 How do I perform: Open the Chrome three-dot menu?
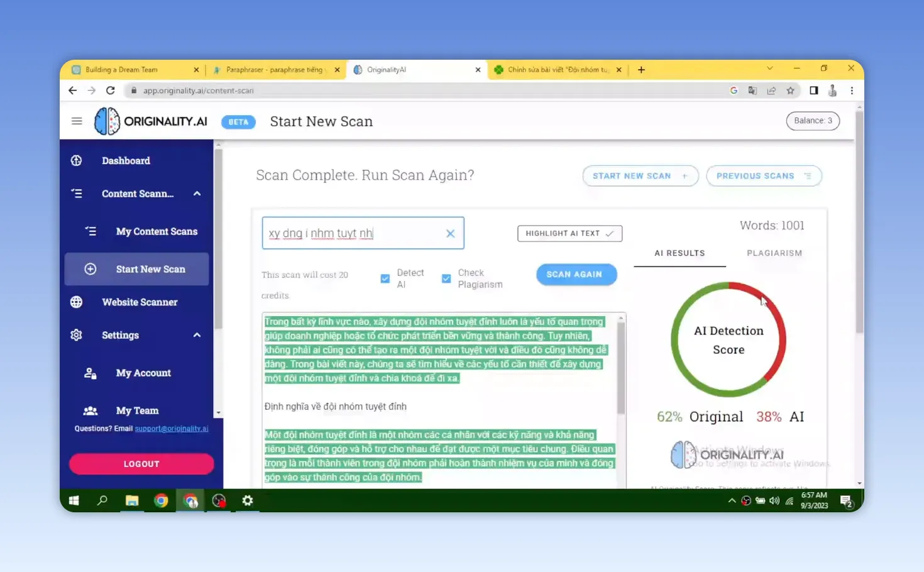click(852, 91)
